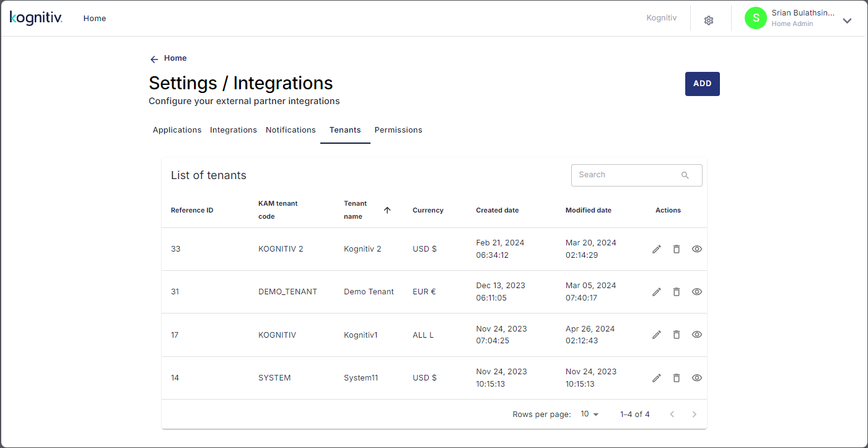Screen dimensions: 868x448
Task: Click reference ID 14
Action: [175, 378]
